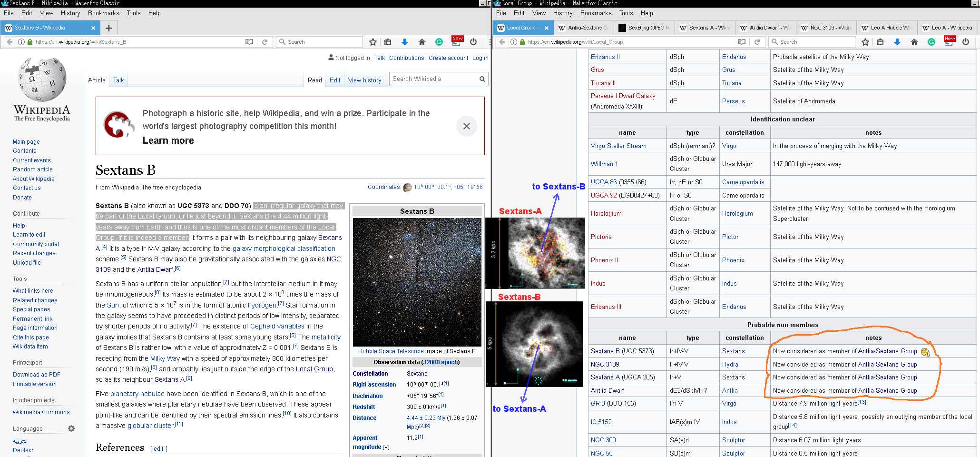The width and height of the screenshot is (980, 457).
Task: Open Random article from the sidebar
Action: point(33,169)
